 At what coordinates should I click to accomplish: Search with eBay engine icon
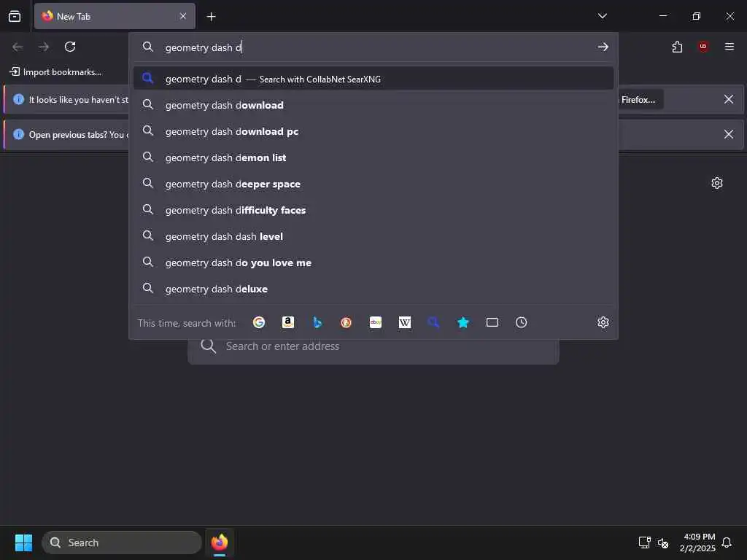(376, 322)
